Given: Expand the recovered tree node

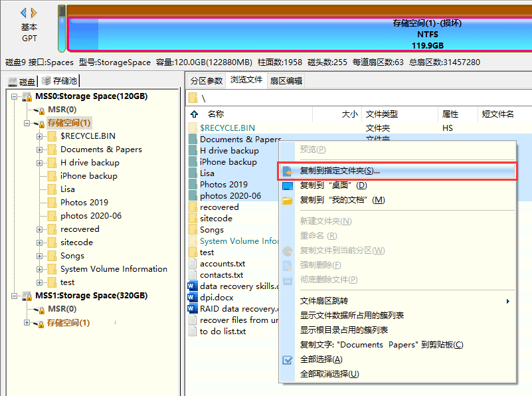Looking at the screenshot, I should (40, 229).
